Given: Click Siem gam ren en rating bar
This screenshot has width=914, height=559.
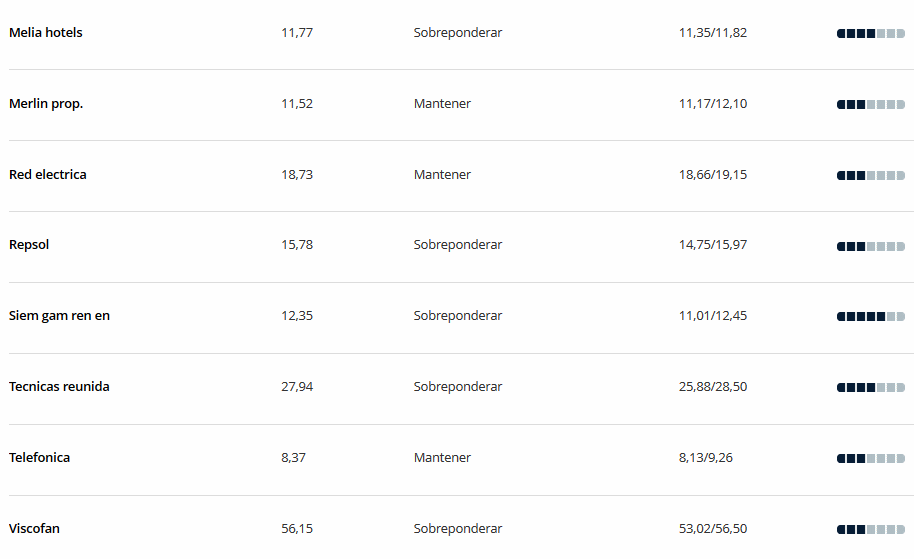Looking at the screenshot, I should (x=871, y=317).
